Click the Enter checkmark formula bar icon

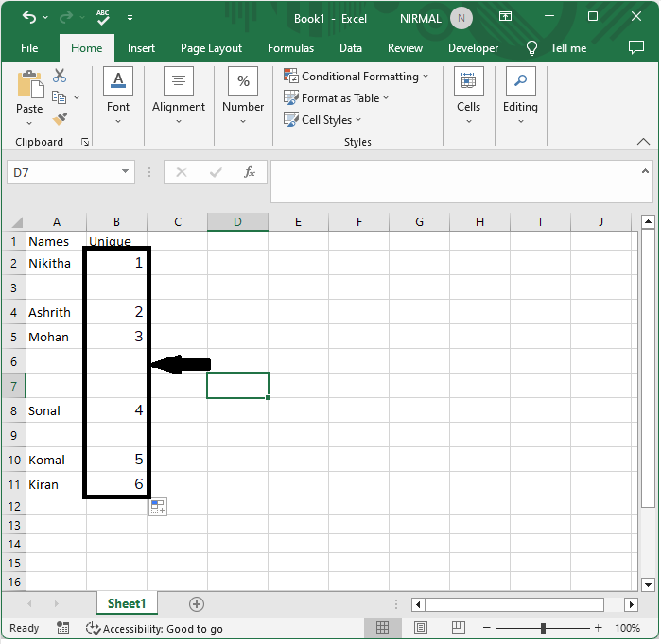tap(216, 172)
